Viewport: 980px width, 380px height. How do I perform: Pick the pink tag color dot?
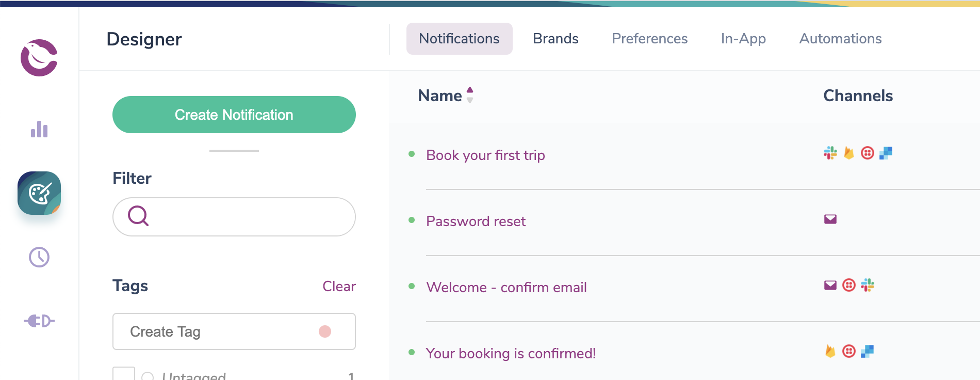[x=325, y=331]
